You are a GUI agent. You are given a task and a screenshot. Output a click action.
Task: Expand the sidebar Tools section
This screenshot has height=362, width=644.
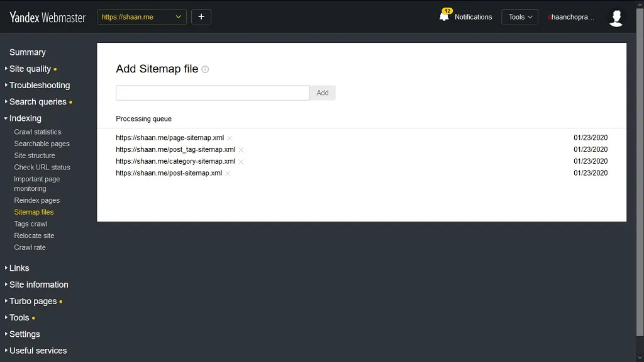click(x=19, y=317)
